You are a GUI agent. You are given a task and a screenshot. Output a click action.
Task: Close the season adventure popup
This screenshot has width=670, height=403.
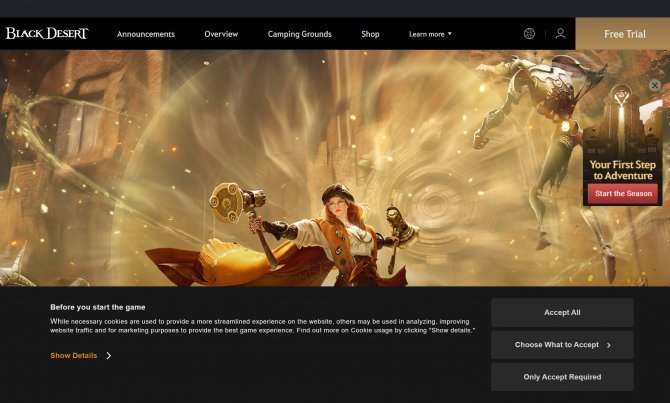coord(655,85)
